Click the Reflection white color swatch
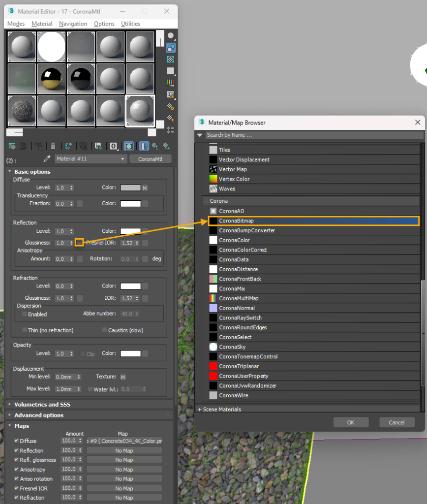427x504 pixels. click(x=130, y=231)
